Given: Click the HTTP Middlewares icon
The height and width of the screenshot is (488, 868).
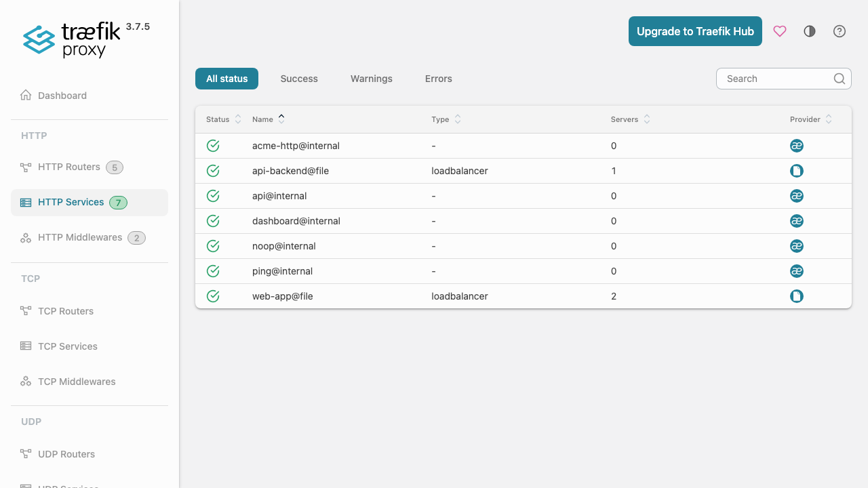Looking at the screenshot, I should tap(26, 238).
